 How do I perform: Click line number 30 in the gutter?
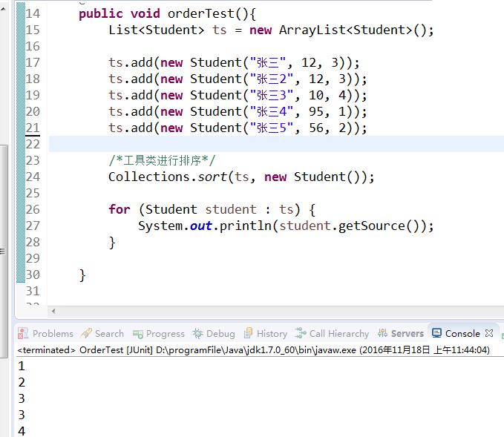pyautogui.click(x=33, y=275)
